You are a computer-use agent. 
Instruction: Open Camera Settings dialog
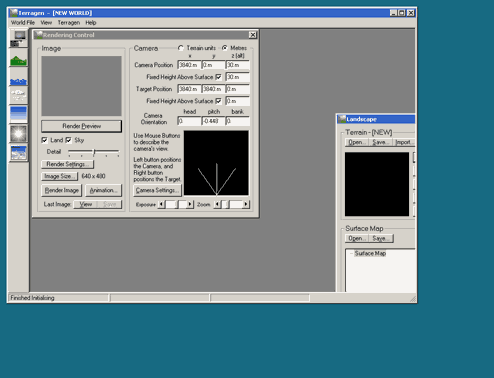click(157, 190)
